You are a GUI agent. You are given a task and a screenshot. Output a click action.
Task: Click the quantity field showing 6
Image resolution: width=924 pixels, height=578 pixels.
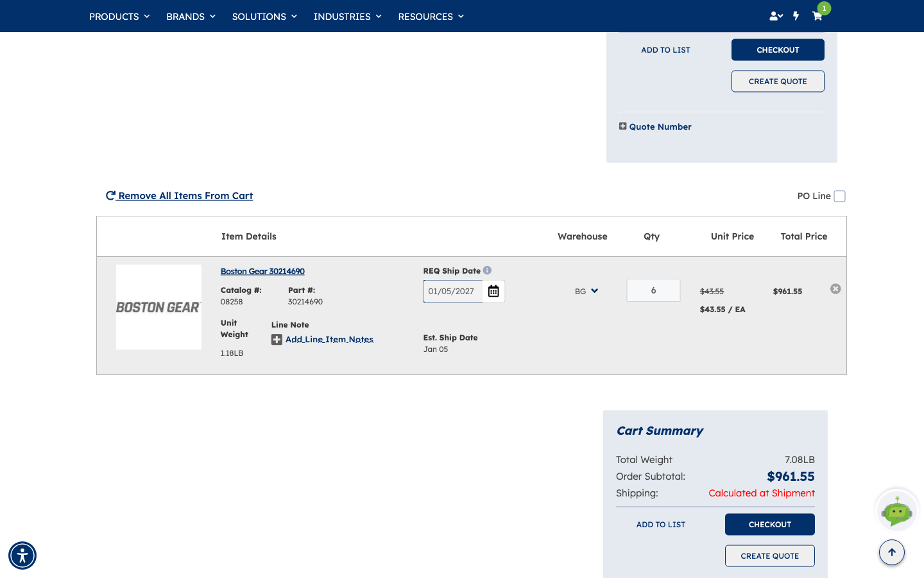(653, 290)
